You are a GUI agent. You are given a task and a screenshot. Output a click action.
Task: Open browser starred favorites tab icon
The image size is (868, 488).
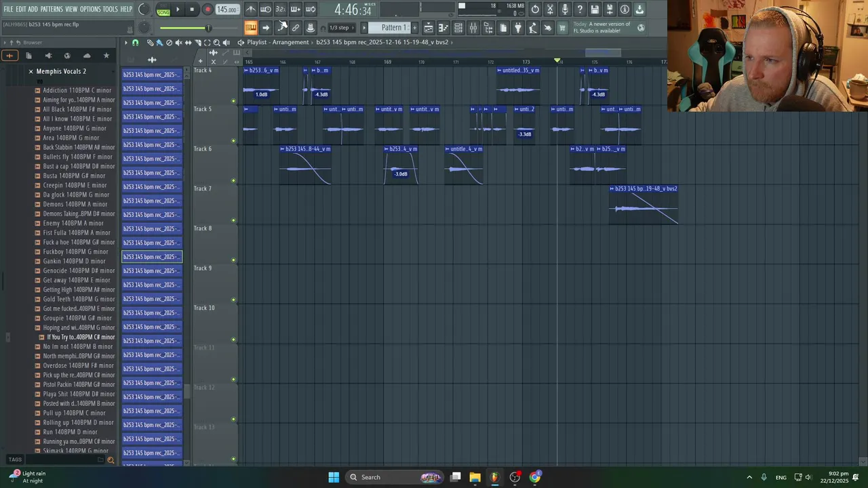pyautogui.click(x=106, y=56)
